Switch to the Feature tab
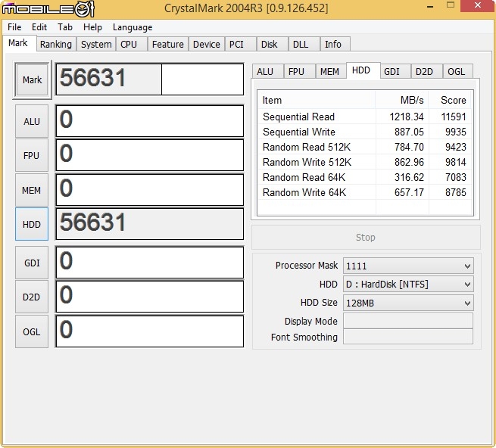Screen dimensions: 496x448 pyautogui.click(x=167, y=44)
